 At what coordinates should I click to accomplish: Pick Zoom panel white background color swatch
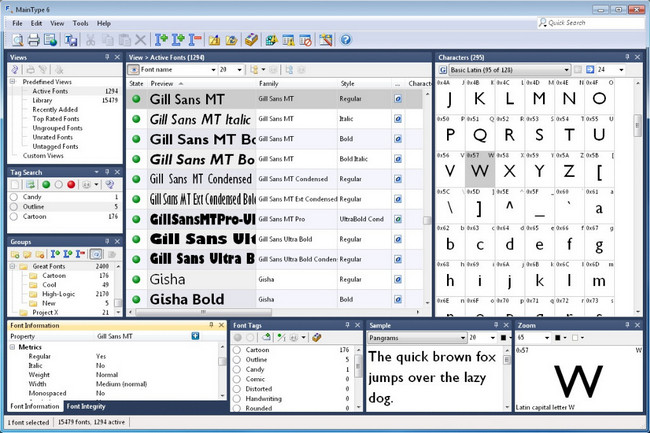point(575,338)
